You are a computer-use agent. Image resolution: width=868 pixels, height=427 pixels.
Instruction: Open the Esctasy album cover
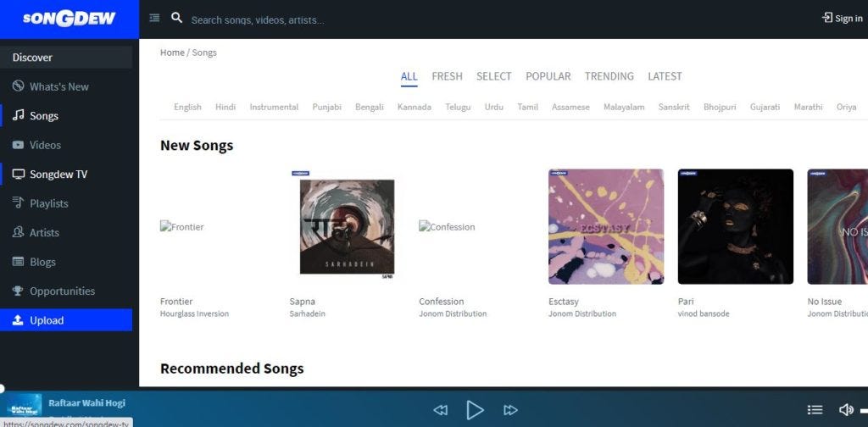(x=606, y=227)
